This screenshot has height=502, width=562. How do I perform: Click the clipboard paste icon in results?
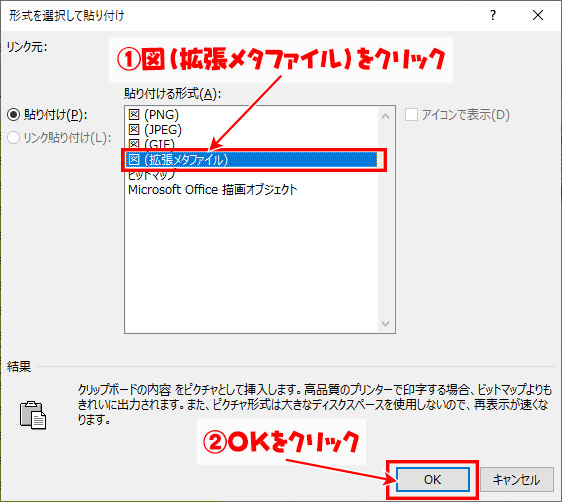pos(33,415)
